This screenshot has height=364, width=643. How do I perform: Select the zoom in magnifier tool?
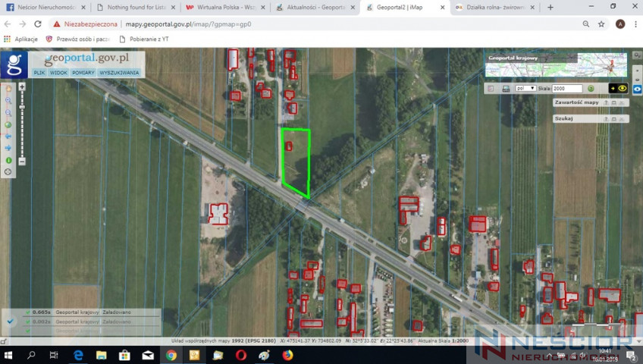8,100
